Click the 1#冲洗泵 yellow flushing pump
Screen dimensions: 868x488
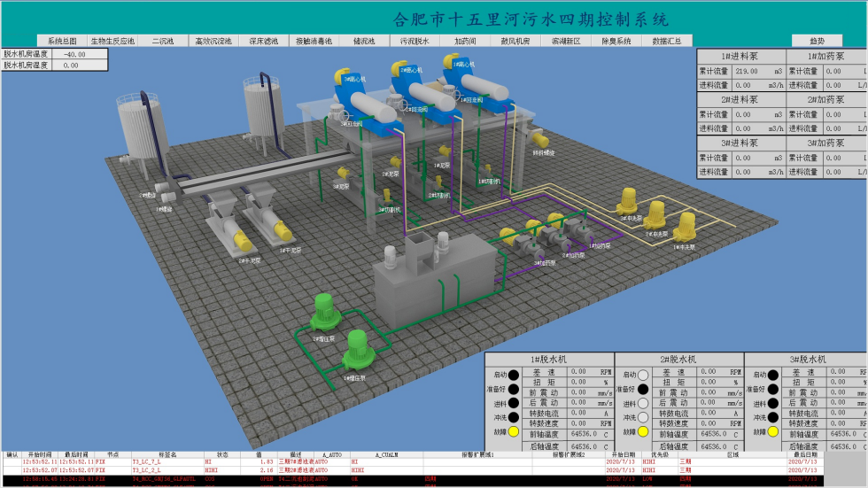[685, 226]
